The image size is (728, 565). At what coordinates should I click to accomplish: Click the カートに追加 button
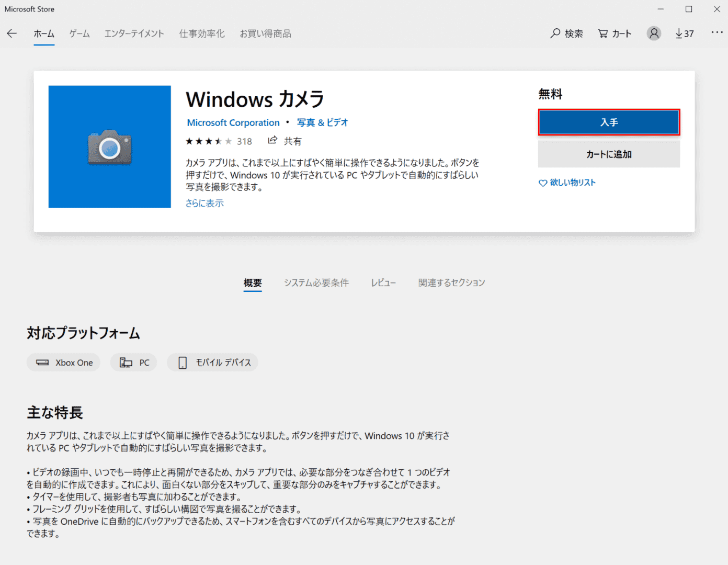pos(609,154)
